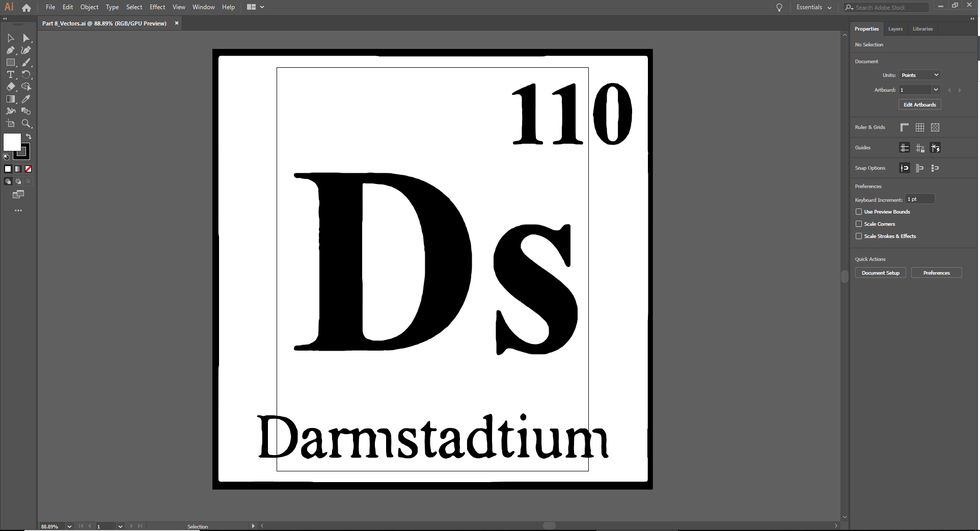
Task: Swap fill and stroke colors
Action: coord(29,137)
